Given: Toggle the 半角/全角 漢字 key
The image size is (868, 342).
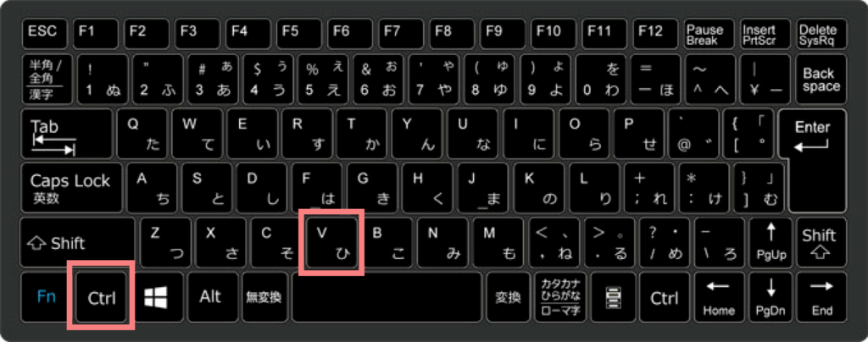Looking at the screenshot, I should click(x=46, y=79).
